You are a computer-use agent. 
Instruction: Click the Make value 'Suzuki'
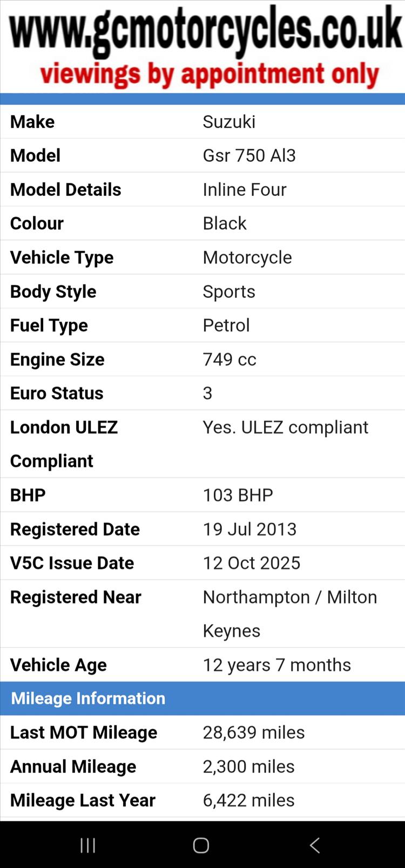coord(229,122)
